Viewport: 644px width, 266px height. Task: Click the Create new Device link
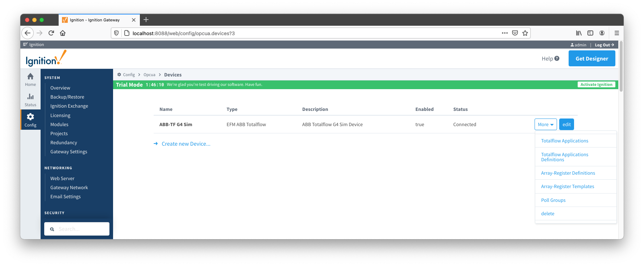click(x=186, y=144)
